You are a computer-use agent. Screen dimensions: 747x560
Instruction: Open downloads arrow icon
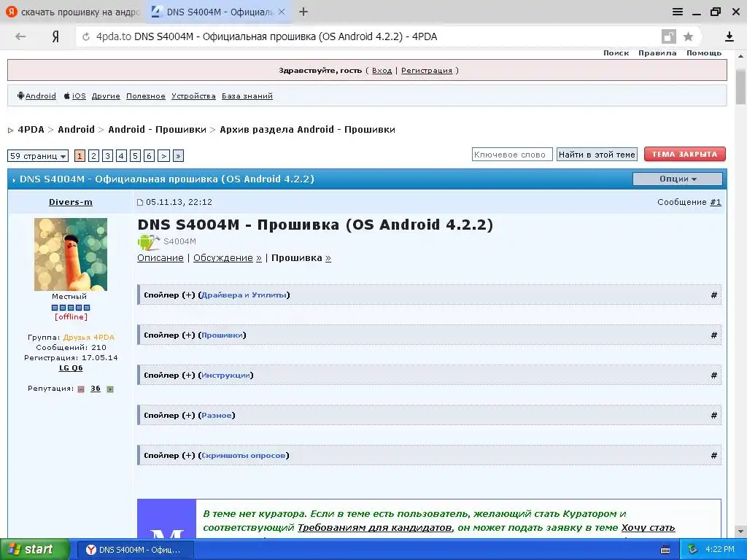click(x=729, y=36)
